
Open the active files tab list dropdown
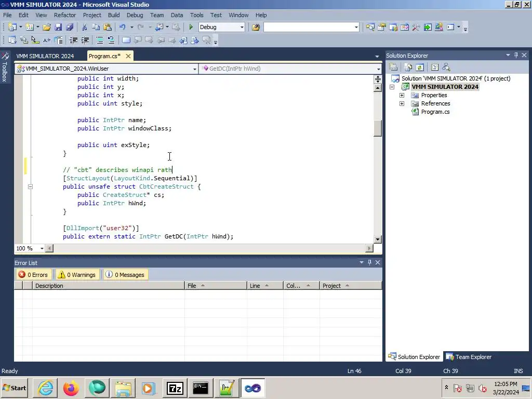[377, 56]
